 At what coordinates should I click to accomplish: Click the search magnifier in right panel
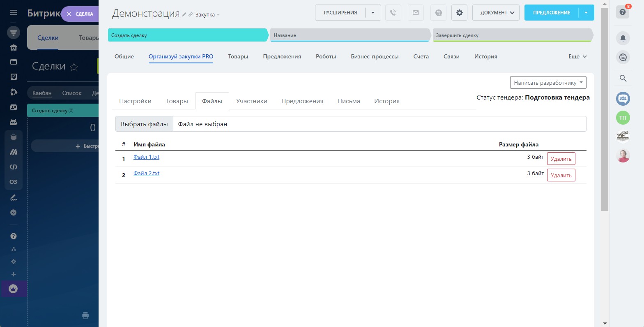(623, 78)
